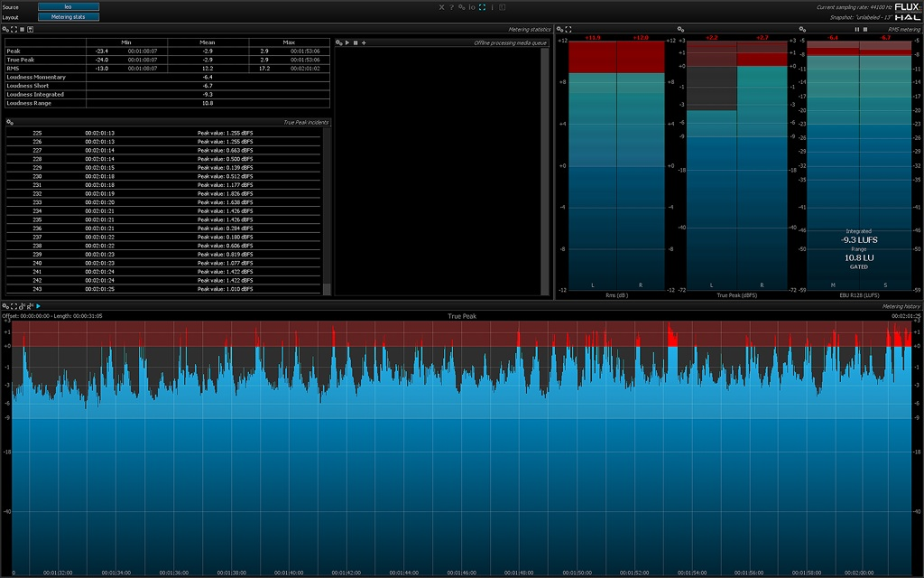Screen dimensions: 924x578
Task: Click the Integrated -9.3 LUFS readout
Action: tap(859, 240)
